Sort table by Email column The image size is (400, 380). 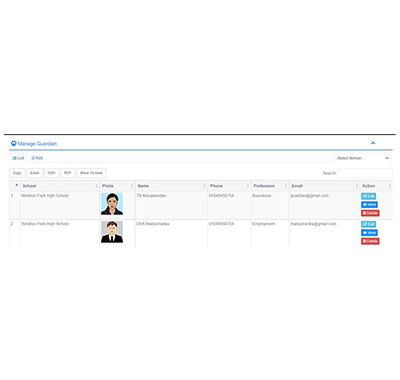tap(324, 186)
